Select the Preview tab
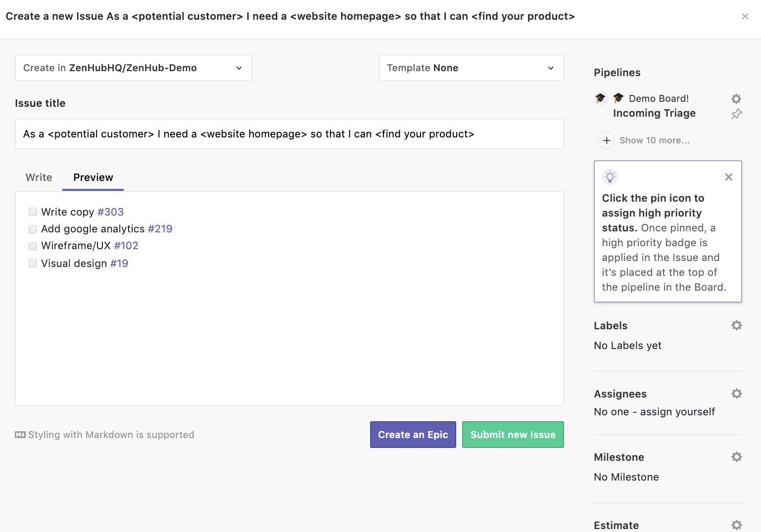761x532 pixels. [x=93, y=177]
